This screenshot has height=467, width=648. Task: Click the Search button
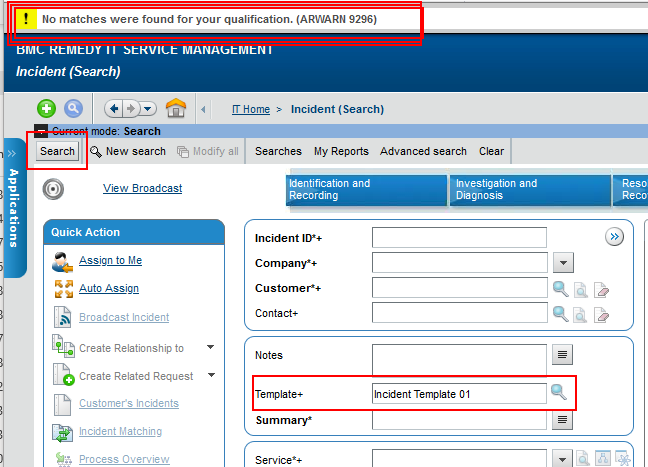tap(57, 151)
